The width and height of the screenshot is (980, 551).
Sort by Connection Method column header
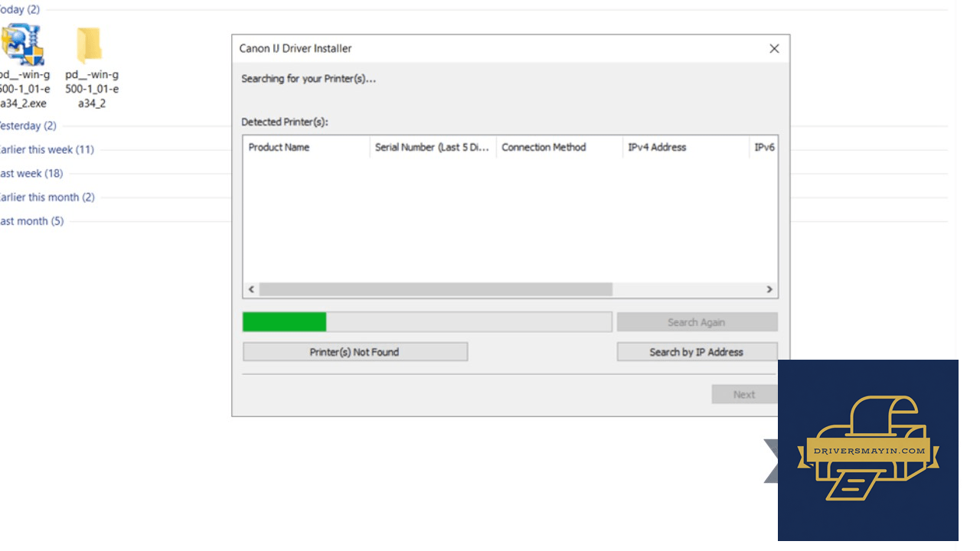[x=560, y=147]
